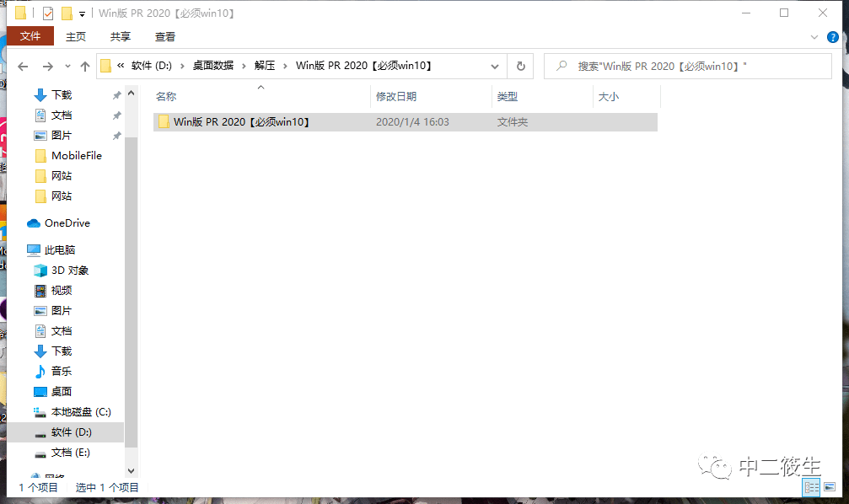
Task: Collapse the 此电脑 tree in sidebar
Action: coord(24,249)
